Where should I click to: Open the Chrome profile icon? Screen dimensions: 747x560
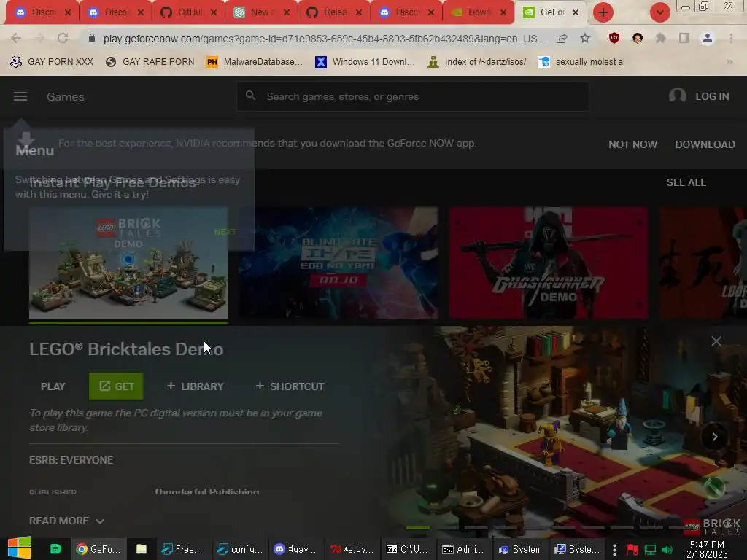[x=708, y=38]
